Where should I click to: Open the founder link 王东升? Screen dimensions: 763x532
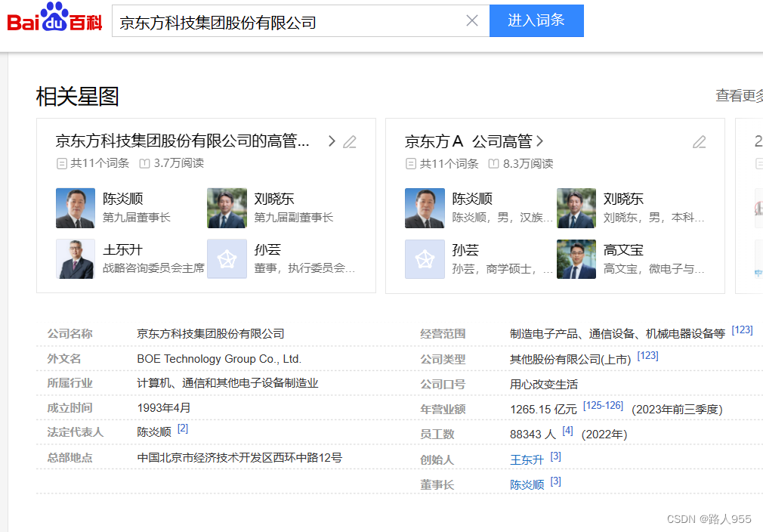[x=527, y=459]
